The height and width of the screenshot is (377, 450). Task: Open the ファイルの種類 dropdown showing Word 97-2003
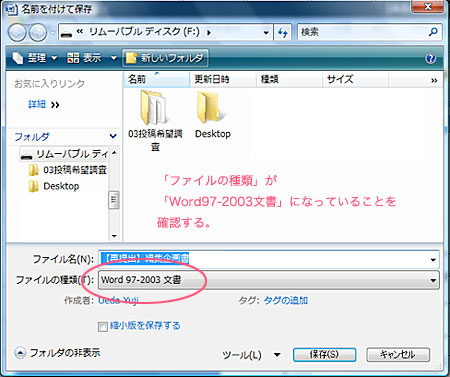[x=269, y=280]
